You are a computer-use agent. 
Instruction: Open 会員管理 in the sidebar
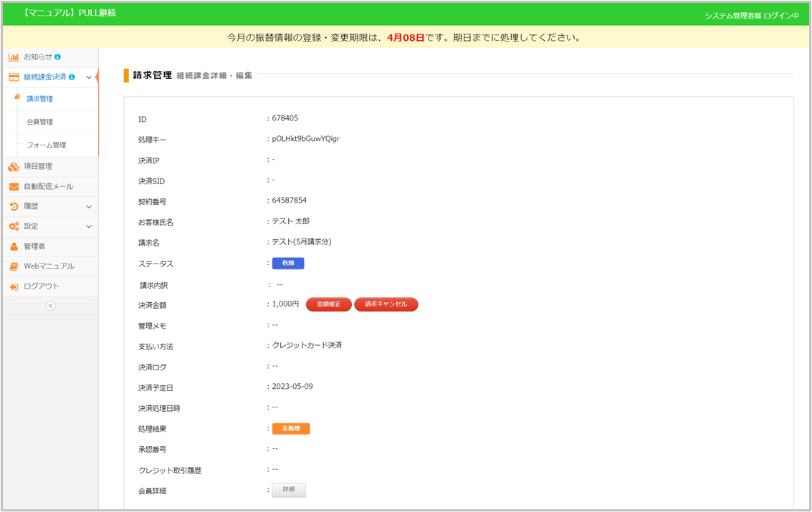[x=39, y=122]
